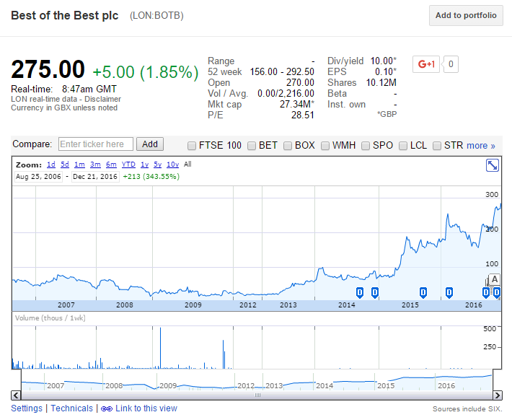Click the Google +1 button
Screen dimensions: 512x420
tap(426, 64)
